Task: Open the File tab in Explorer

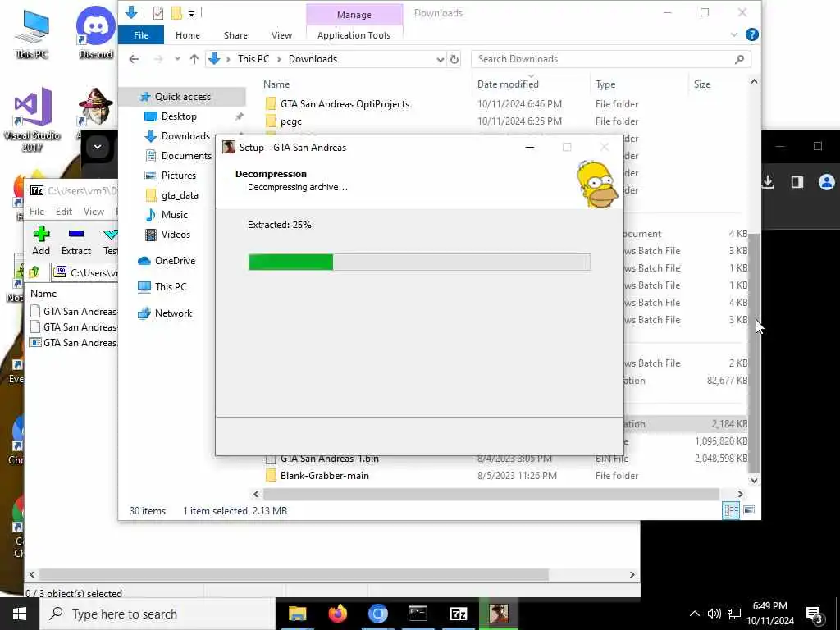Action: (141, 35)
